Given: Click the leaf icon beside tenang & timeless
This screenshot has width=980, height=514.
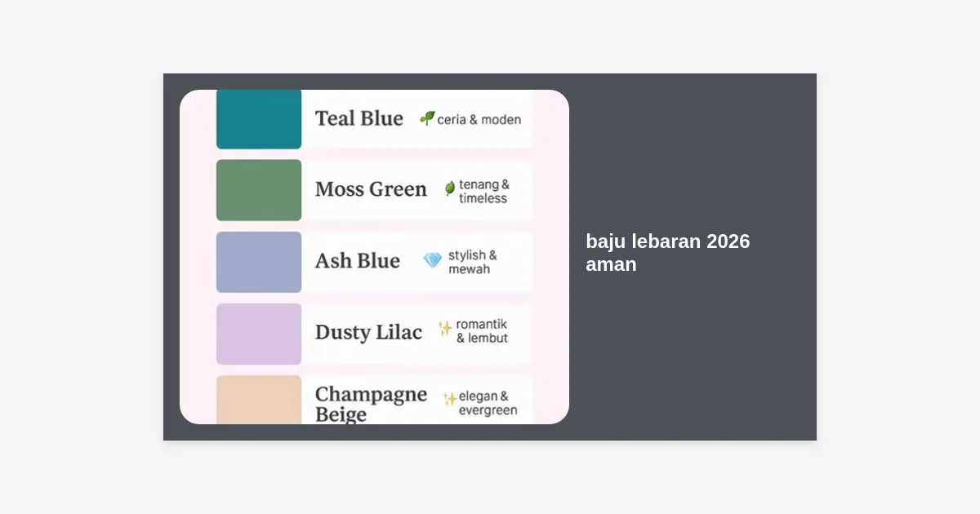Looking at the screenshot, I should coord(450,188).
